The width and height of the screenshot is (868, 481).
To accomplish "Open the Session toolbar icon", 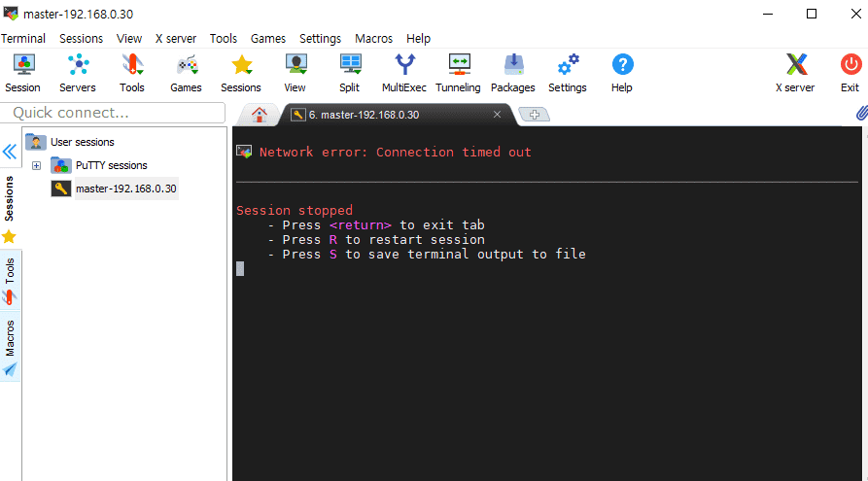I will click(23, 73).
